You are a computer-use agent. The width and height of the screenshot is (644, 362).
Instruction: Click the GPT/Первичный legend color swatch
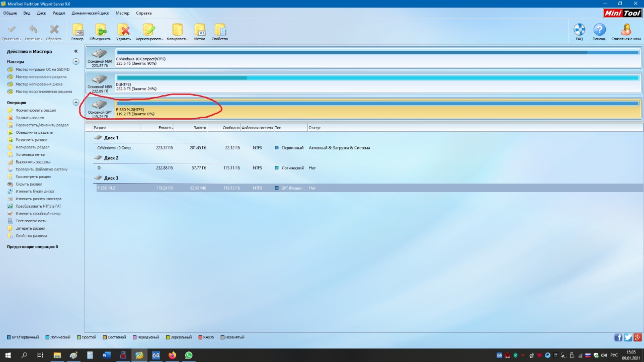click(x=9, y=337)
